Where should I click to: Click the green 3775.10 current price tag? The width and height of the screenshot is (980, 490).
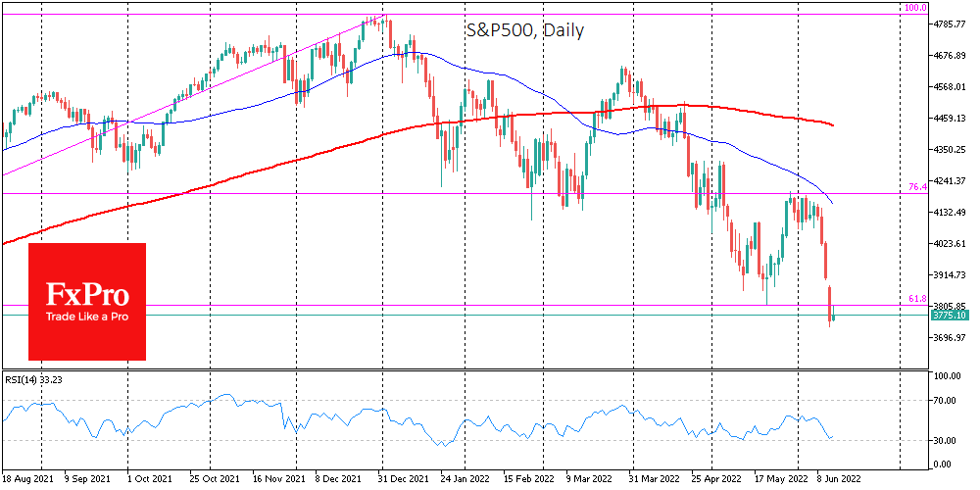[x=949, y=316]
